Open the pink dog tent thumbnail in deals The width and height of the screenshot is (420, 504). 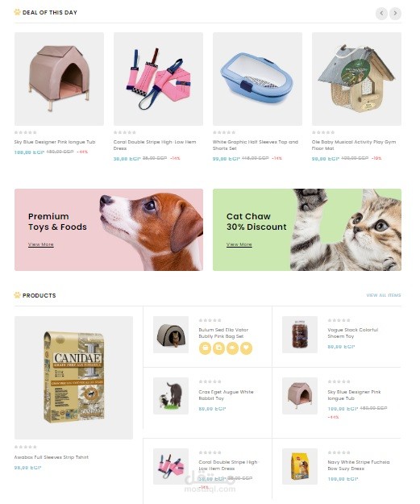[59, 79]
